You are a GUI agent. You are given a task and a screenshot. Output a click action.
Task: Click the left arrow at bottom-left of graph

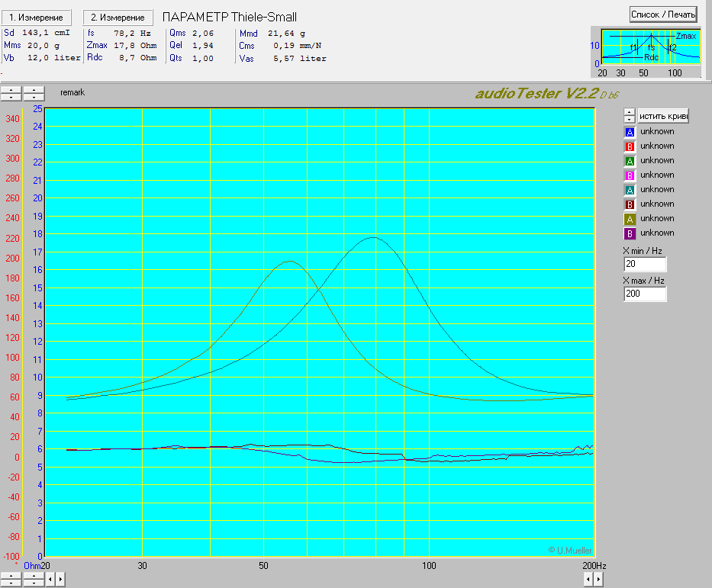[50, 580]
